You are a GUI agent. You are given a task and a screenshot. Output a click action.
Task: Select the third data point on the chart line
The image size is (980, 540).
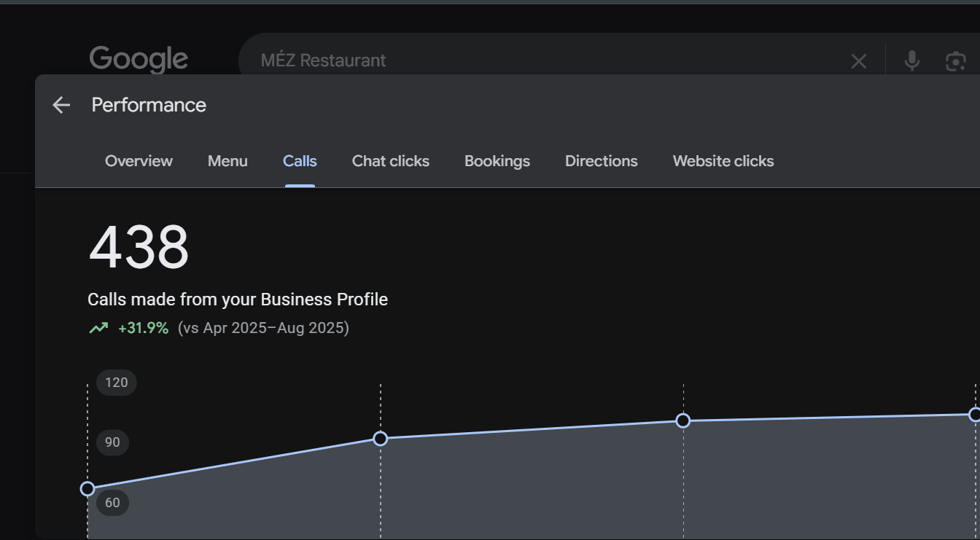[683, 420]
